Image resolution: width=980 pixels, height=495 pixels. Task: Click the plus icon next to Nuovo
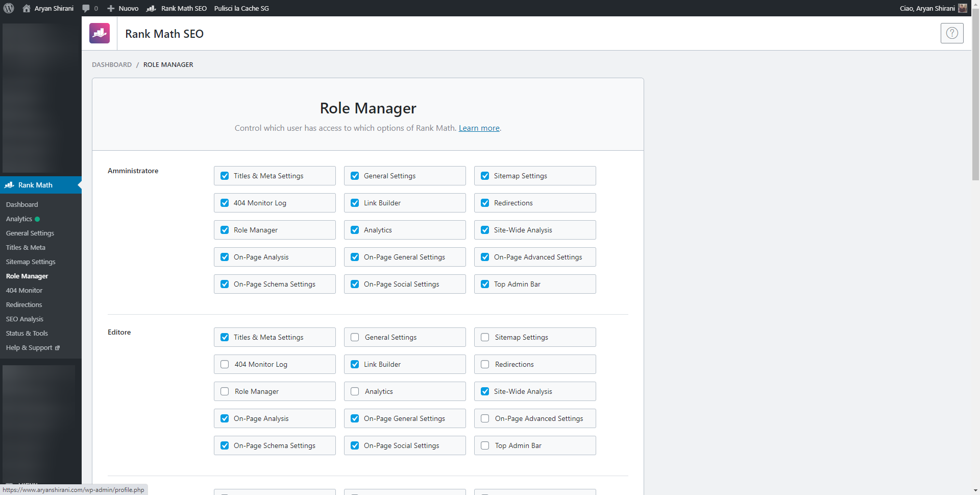click(111, 8)
